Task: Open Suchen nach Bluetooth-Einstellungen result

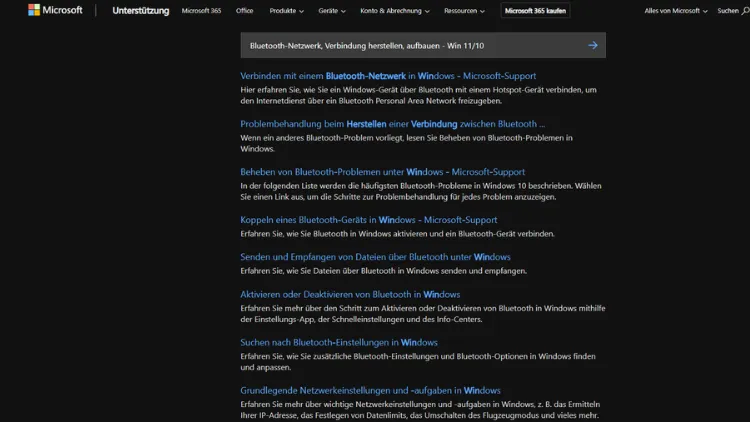Action: pos(339,342)
